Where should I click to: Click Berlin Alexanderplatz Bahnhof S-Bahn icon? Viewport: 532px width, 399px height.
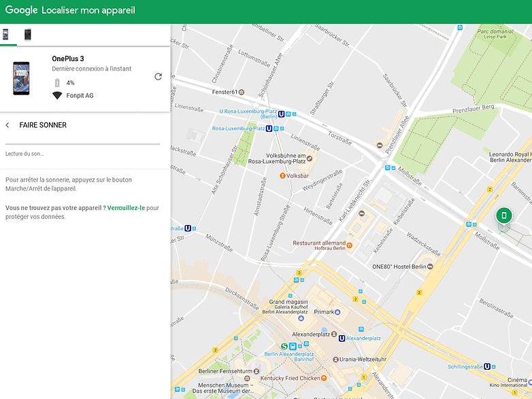(x=284, y=346)
